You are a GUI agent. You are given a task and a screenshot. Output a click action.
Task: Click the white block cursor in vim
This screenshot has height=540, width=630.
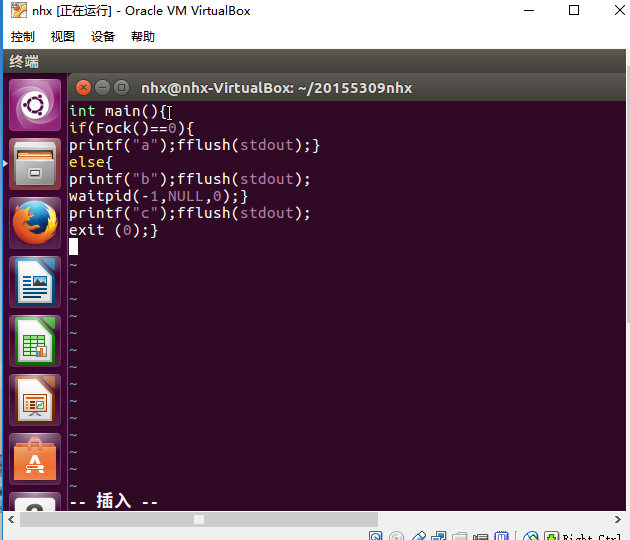click(74, 247)
